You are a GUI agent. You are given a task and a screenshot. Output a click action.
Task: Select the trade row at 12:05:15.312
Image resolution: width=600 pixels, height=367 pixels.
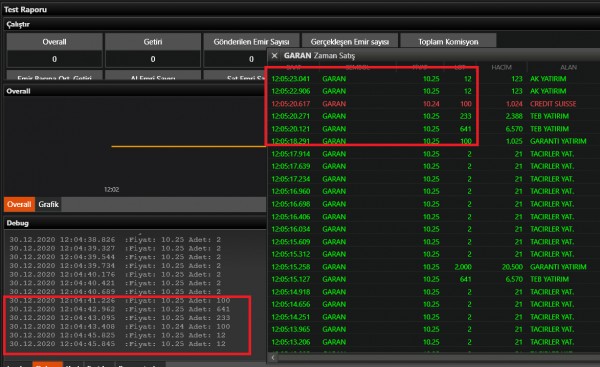click(434, 254)
